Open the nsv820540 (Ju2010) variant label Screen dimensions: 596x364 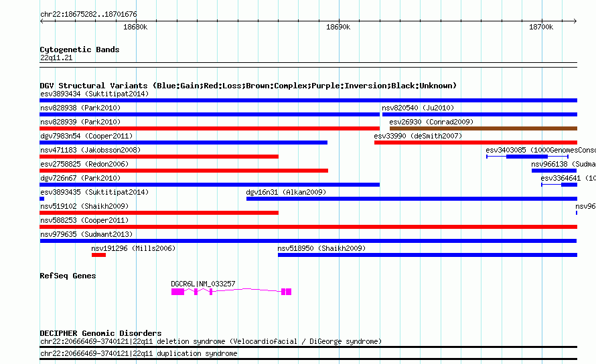click(418, 108)
